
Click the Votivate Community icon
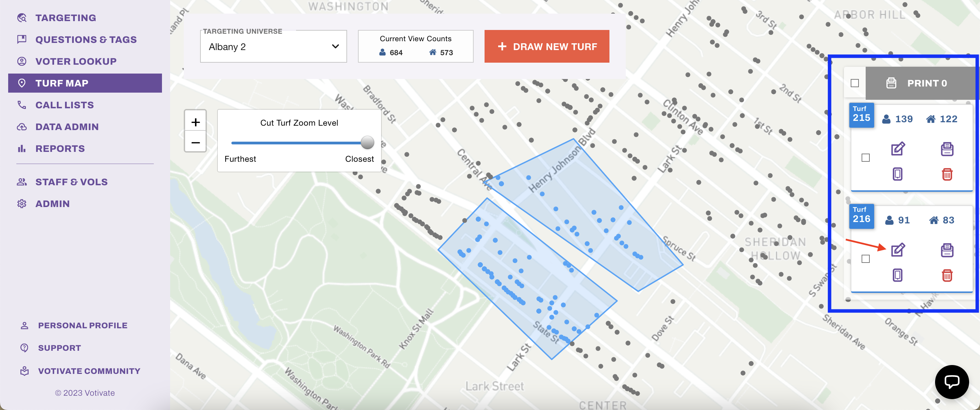tap(24, 371)
